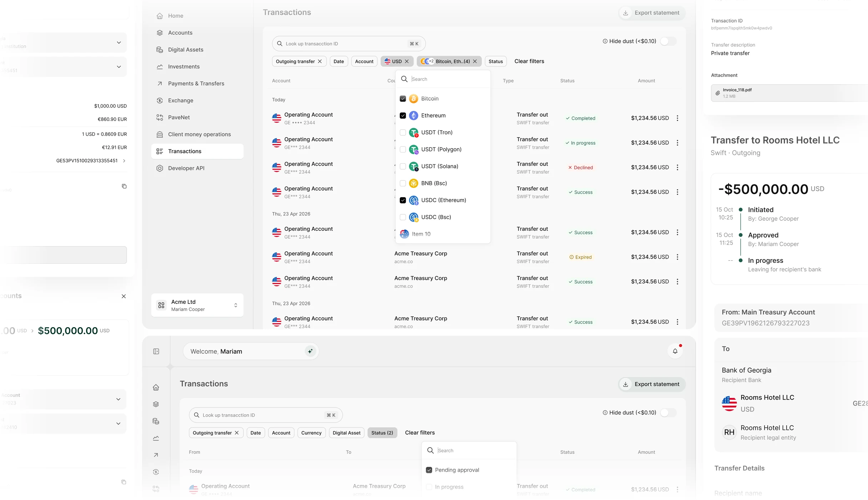The image size is (868, 500).
Task: Click home icon in collapsed sidebar
Action: tap(156, 387)
